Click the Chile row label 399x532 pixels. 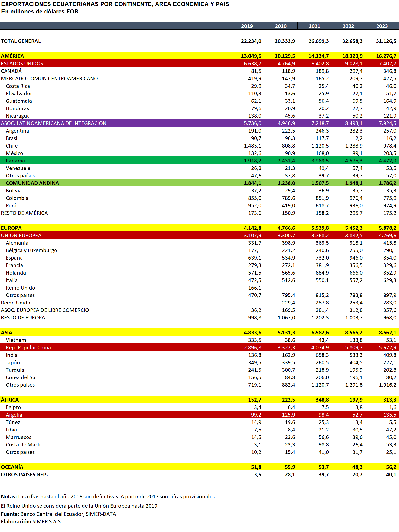pos(12,146)
